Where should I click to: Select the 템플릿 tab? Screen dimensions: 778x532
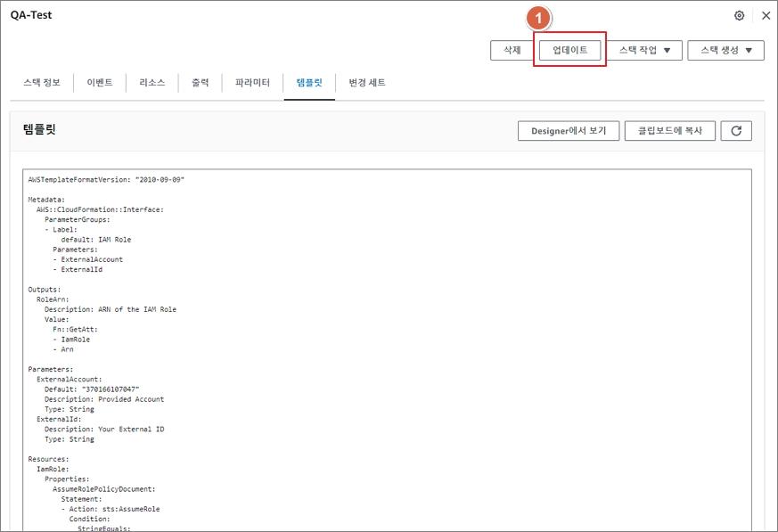(309, 83)
